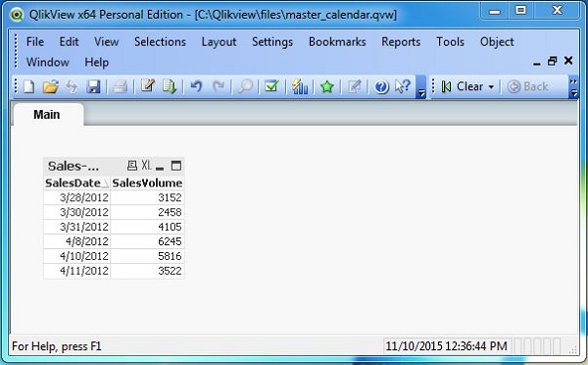Select the 4/10/2012 date cell

[76, 256]
